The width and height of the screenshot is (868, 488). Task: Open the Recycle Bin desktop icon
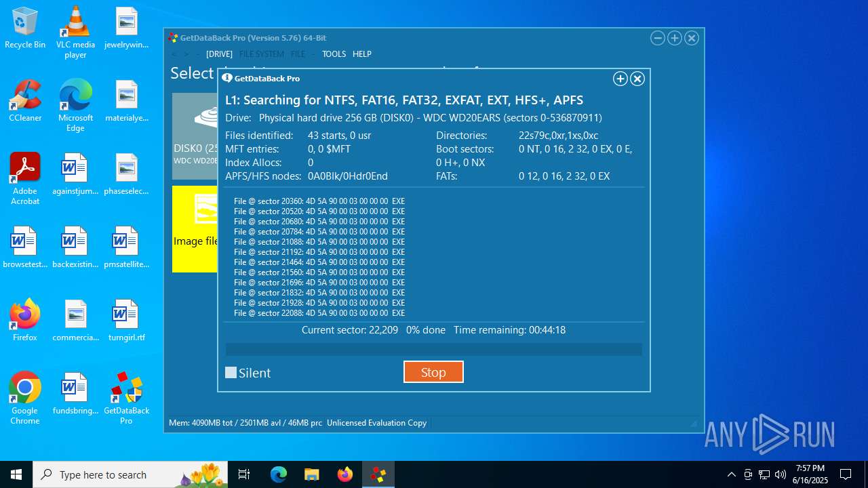point(25,28)
